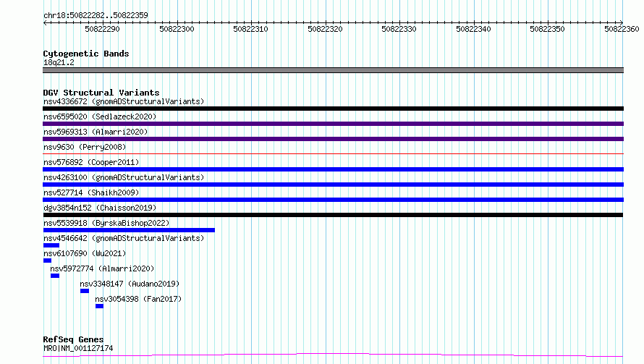Click the black bar of nsv4336672
Image resolution: width=644 pixels, height=364 pixels.
(333, 109)
